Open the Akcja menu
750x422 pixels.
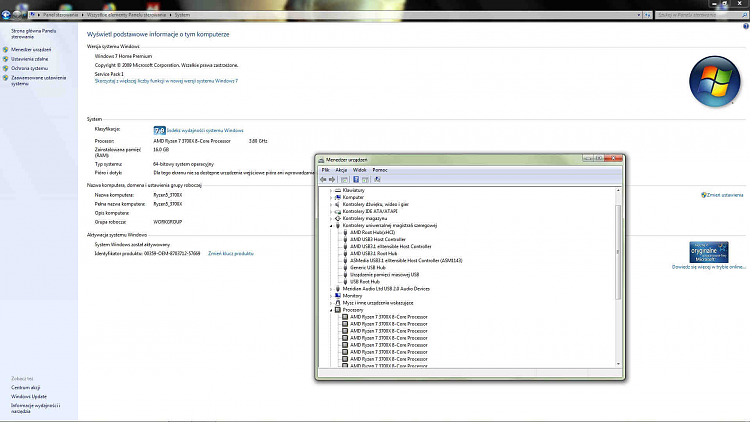[x=341, y=170]
